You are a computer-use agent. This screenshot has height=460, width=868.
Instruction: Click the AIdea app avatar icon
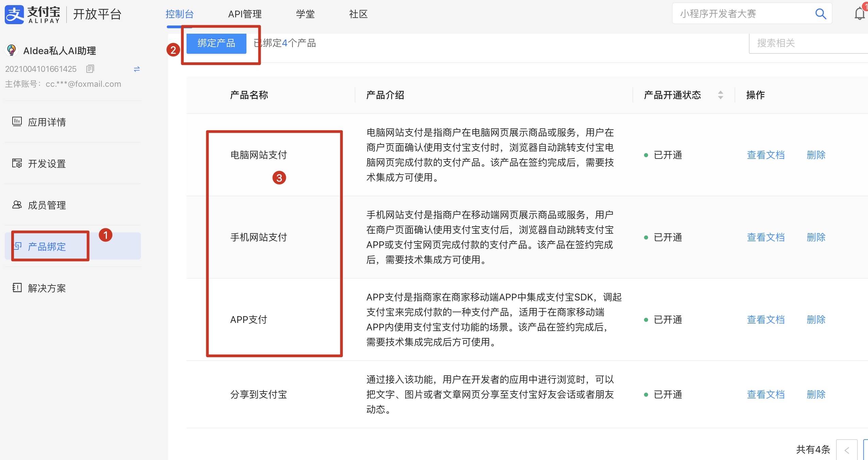click(x=12, y=50)
